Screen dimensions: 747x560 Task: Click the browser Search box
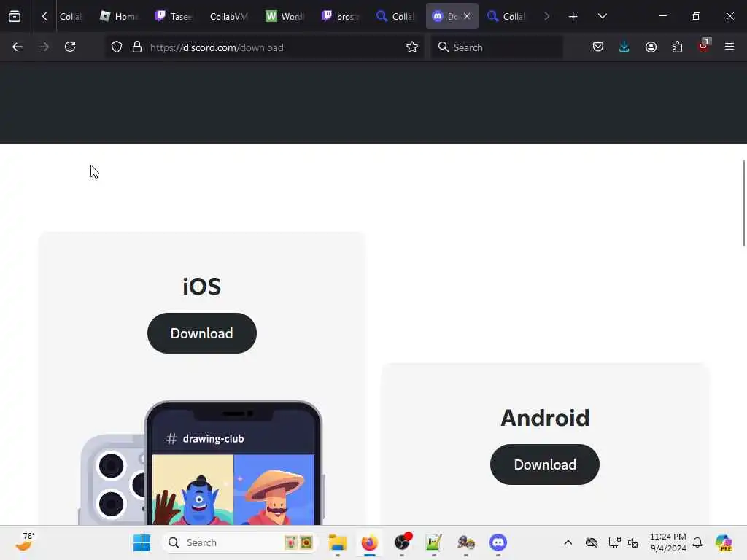[x=497, y=47]
